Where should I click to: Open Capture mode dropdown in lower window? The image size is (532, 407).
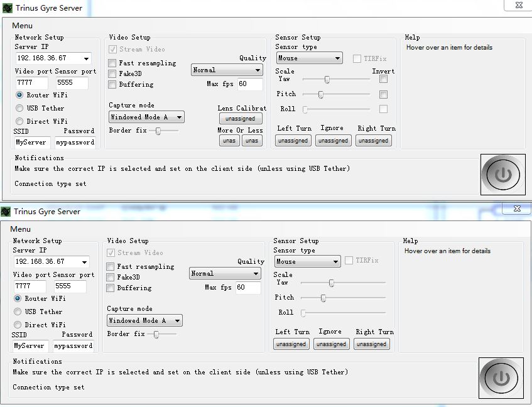pos(144,320)
